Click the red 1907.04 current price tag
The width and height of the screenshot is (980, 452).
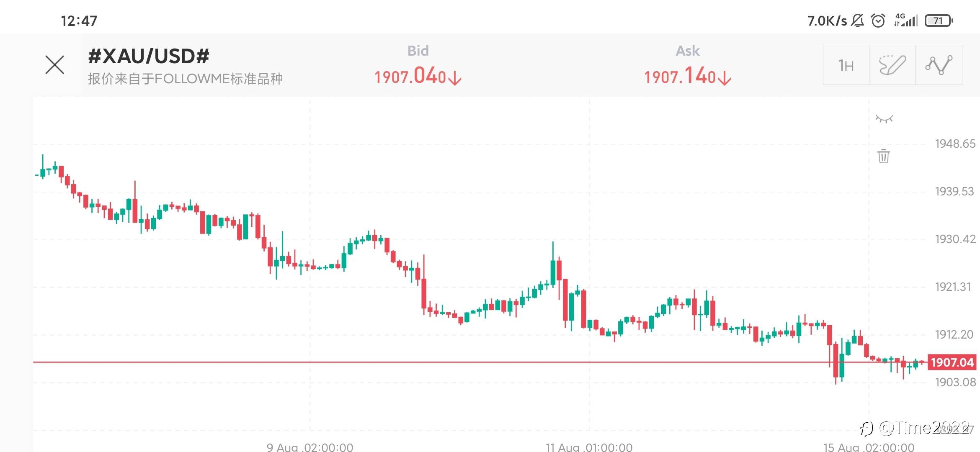952,362
